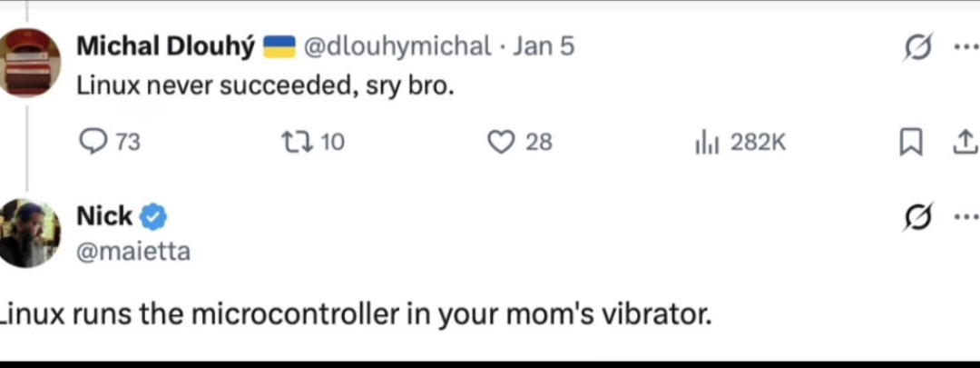Like Michal Dlouhý's tweet with the heart icon
The width and height of the screenshot is (980, 368).
tap(501, 142)
